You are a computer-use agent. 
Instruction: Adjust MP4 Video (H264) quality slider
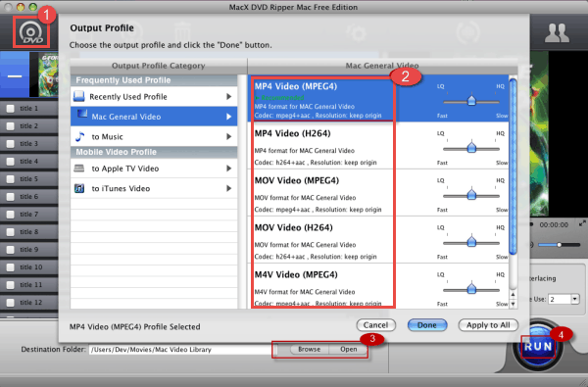pyautogui.click(x=471, y=148)
